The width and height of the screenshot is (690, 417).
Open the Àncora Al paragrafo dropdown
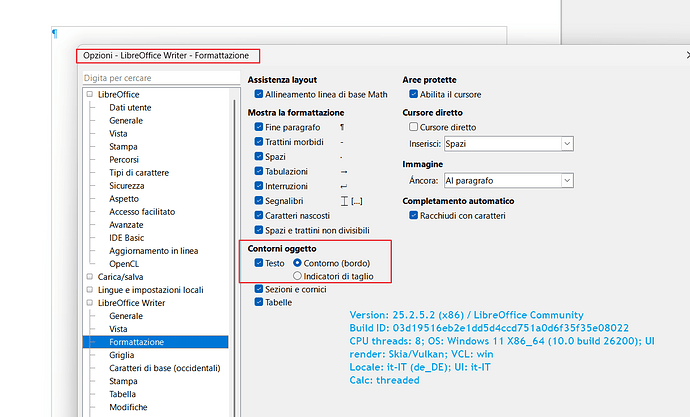tap(566, 180)
